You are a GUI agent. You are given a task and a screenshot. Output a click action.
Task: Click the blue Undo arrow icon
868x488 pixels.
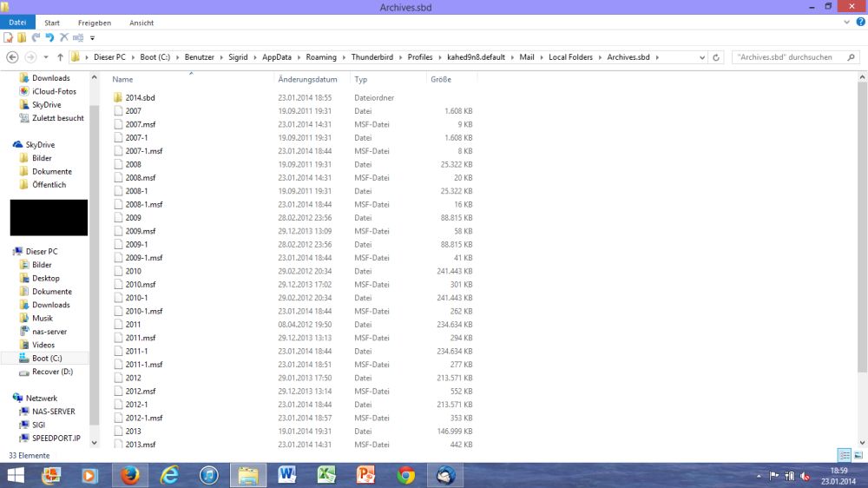[x=49, y=37]
